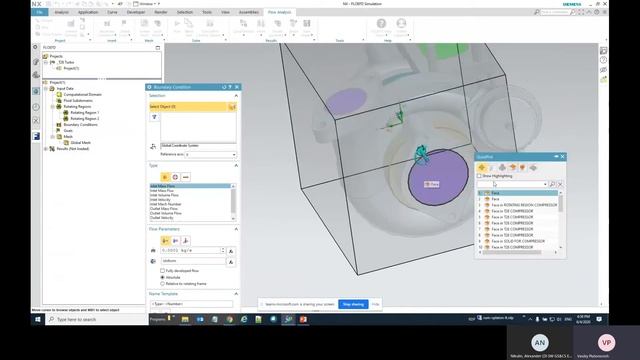Collapse the Selection section in Boundary Condition
The width and height of the screenshot is (640, 360).
pyautogui.click(x=236, y=96)
